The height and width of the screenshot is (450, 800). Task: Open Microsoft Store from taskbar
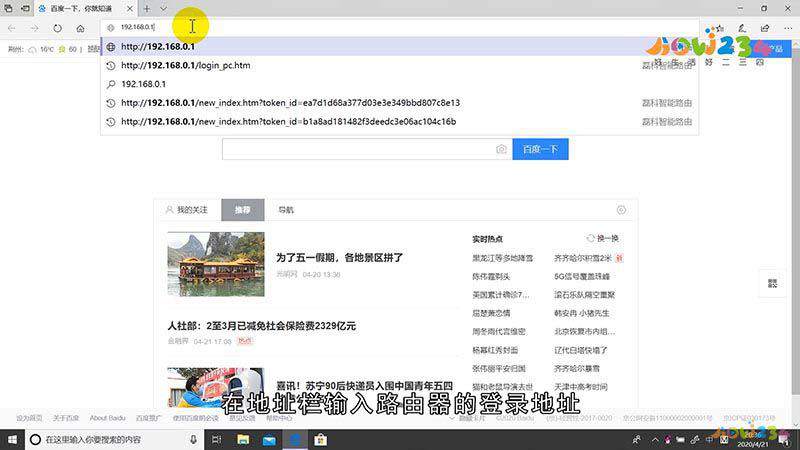[320, 439]
